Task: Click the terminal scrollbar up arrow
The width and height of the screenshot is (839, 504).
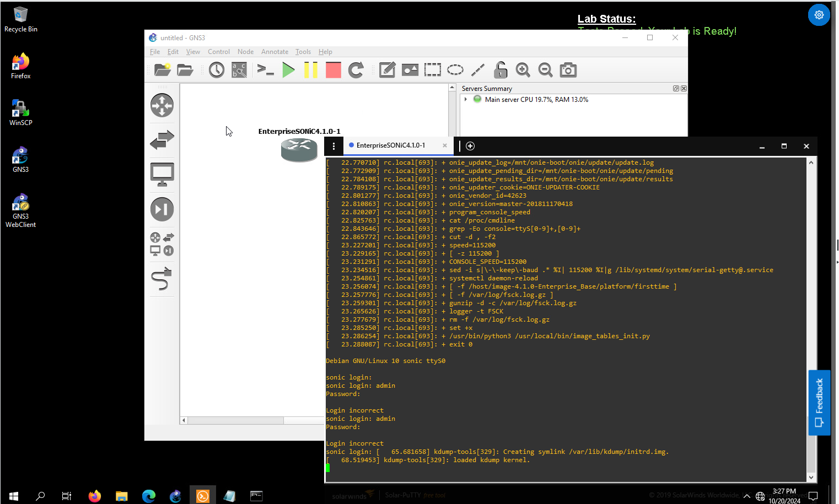Action: 811,162
